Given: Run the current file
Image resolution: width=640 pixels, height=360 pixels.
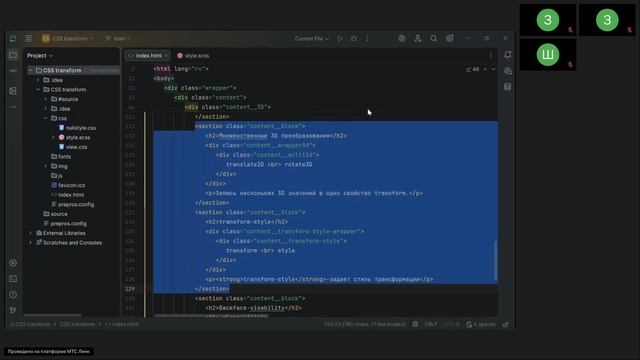Looking at the screenshot, I should tap(340, 38).
